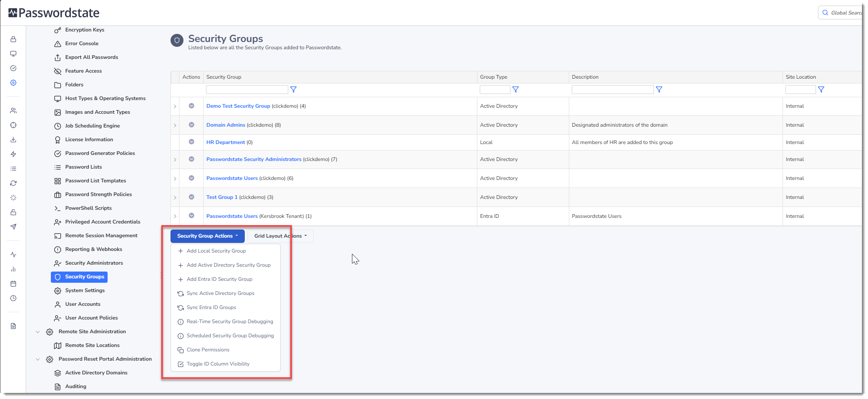Click the Description filter text box
Image resolution: width=868 pixels, height=399 pixels.
point(612,90)
